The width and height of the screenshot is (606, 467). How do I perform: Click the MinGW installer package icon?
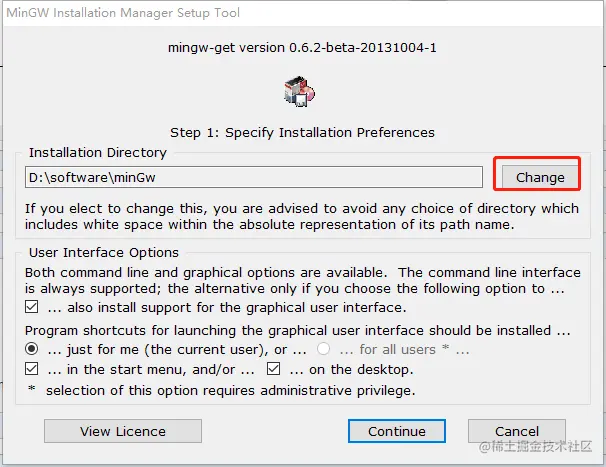300,91
